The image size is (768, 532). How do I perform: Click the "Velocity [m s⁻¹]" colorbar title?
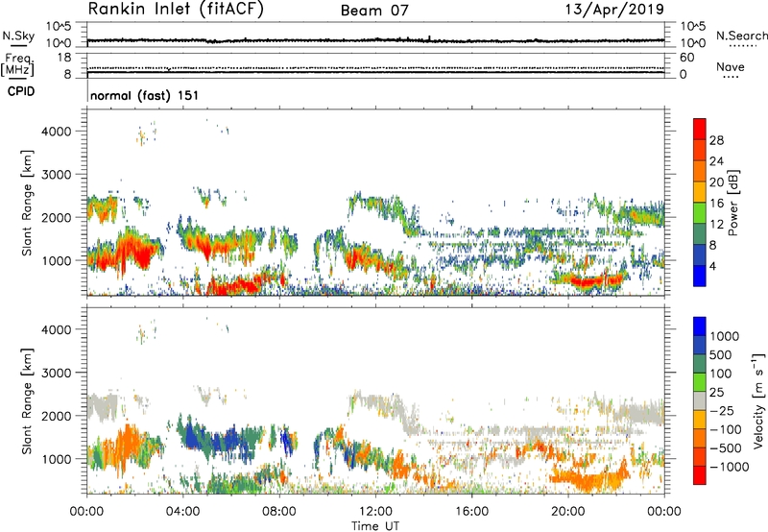pos(758,400)
